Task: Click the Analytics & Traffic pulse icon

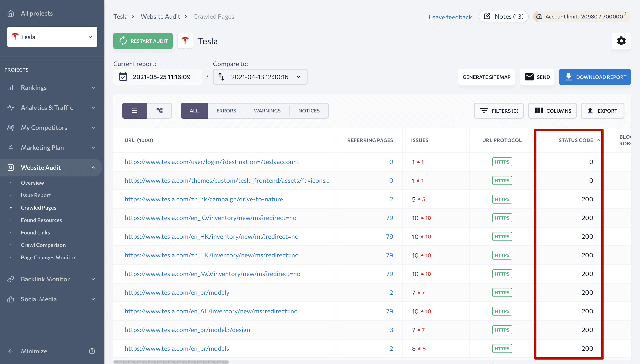Action: click(x=10, y=108)
